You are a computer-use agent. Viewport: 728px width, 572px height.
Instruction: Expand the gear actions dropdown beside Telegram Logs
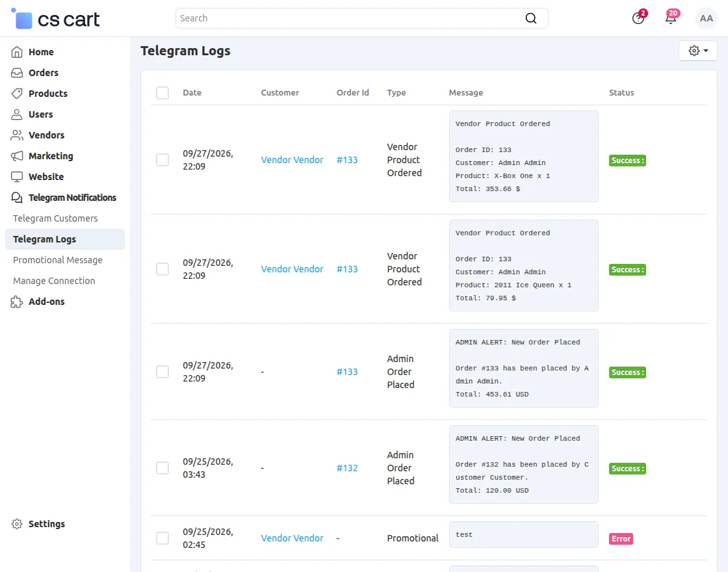coord(698,51)
